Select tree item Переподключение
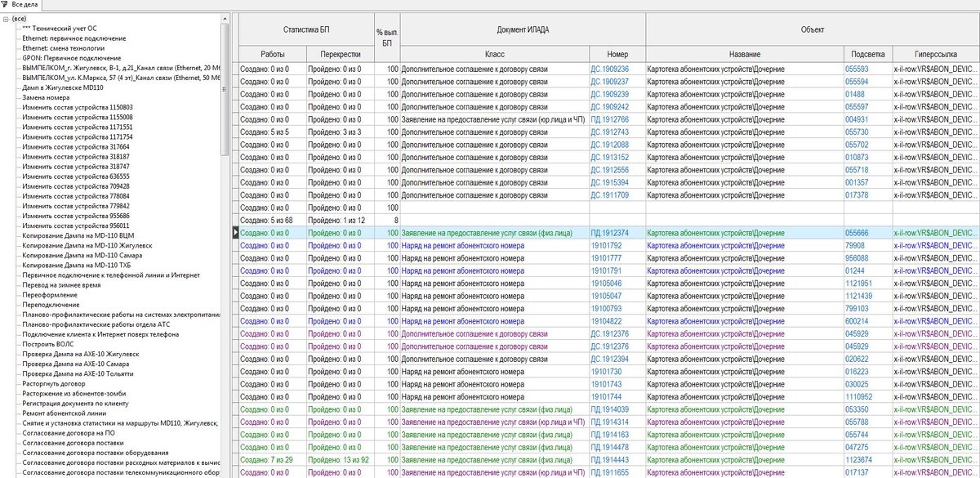 (51, 304)
